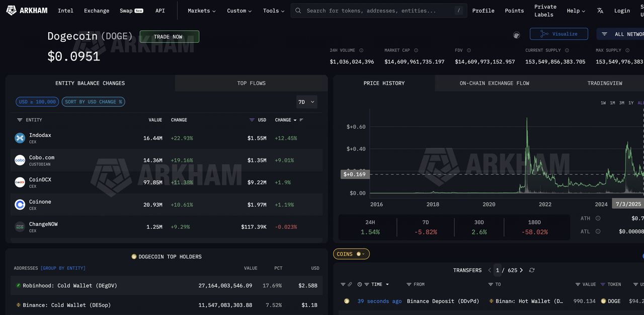644x315 pixels.
Task: Click the Arkham logo in the header
Action: pos(26,11)
